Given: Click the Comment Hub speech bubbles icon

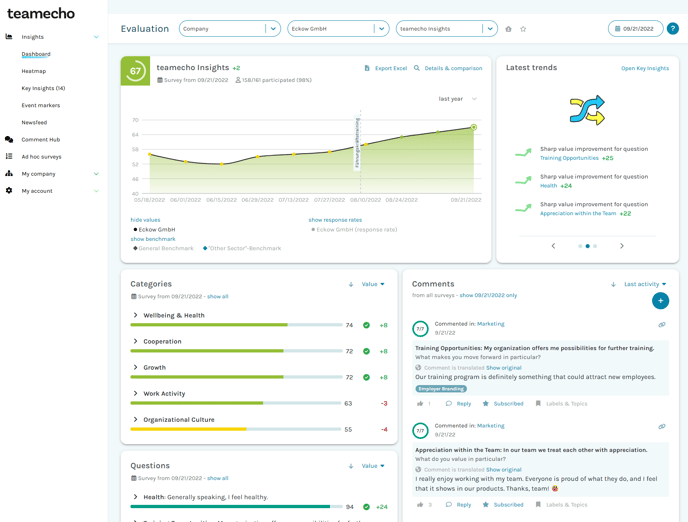Looking at the screenshot, I should coord(9,139).
